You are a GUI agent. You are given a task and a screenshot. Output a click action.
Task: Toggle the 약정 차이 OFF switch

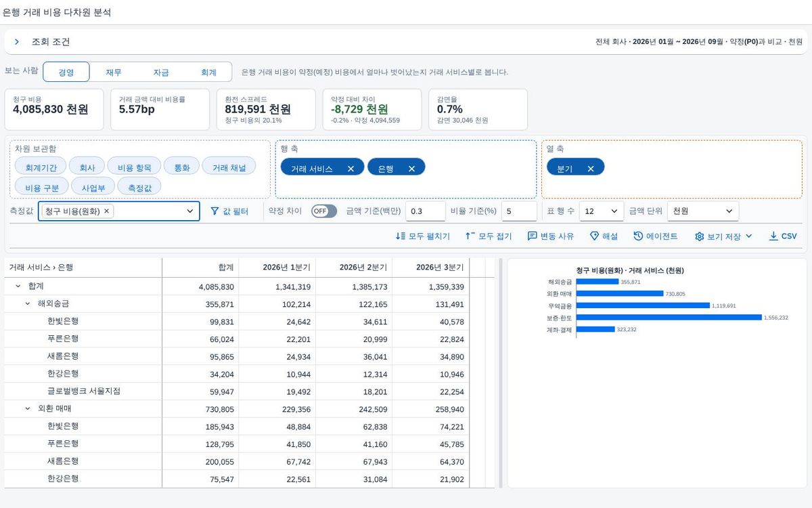[x=324, y=211]
